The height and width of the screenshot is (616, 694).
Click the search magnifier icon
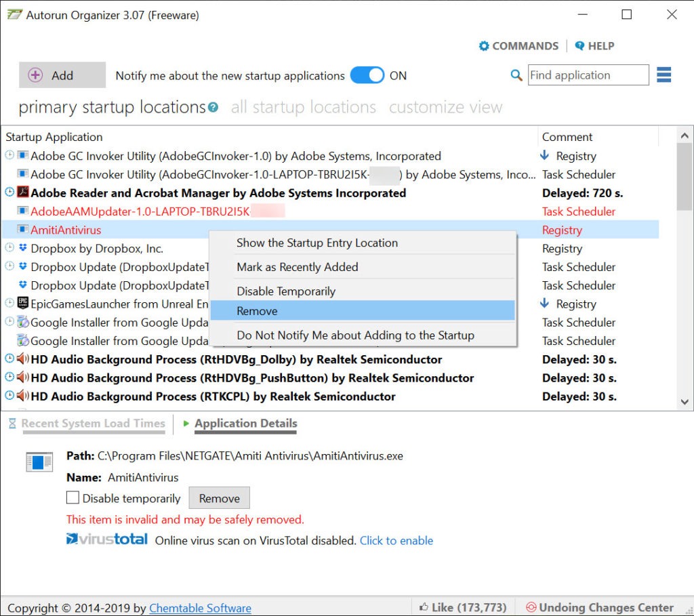[516, 75]
